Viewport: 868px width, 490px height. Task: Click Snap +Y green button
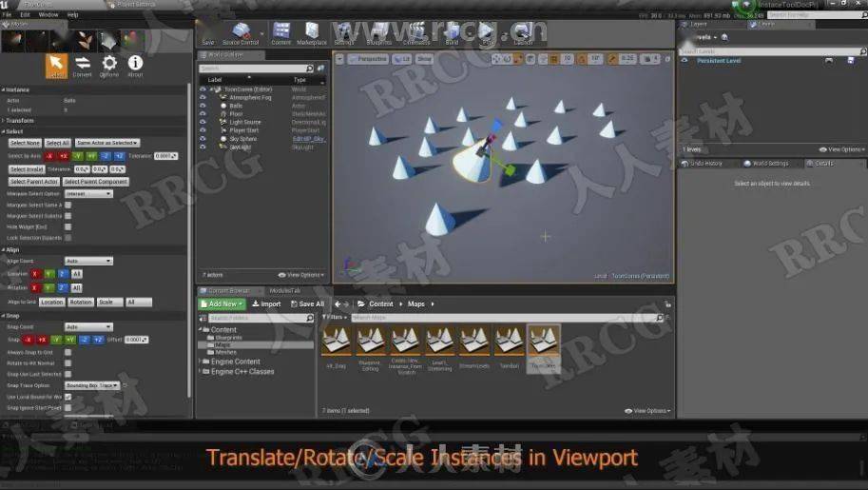70,340
